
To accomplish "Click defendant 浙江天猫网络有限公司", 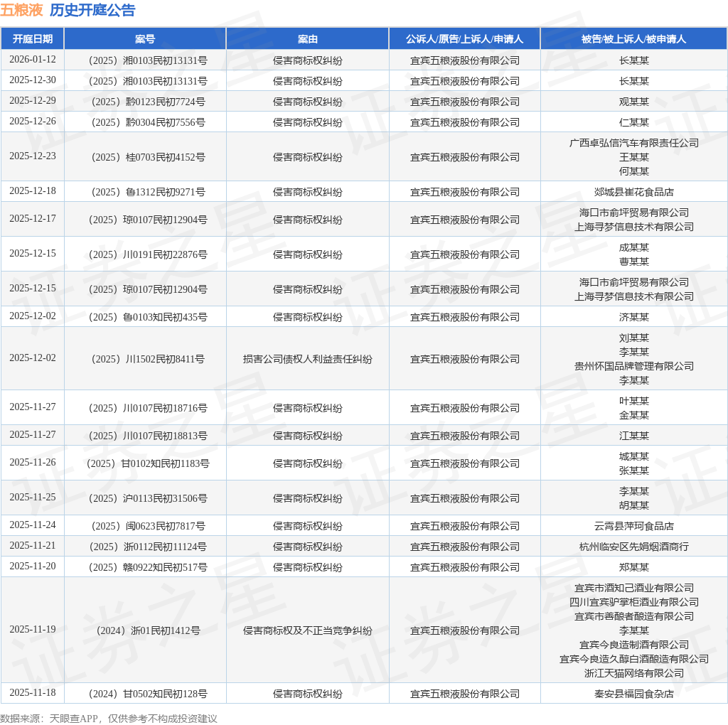I will pos(633,674).
